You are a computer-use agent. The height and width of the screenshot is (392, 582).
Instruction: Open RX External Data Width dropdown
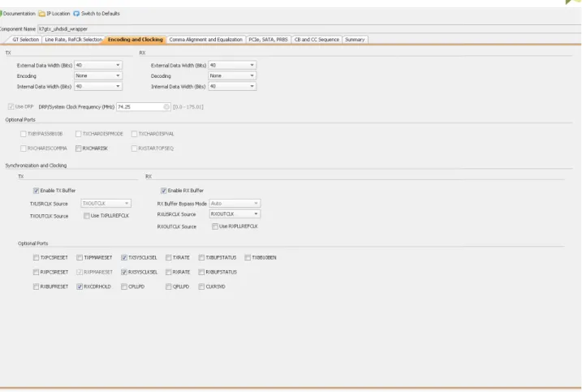pyautogui.click(x=232, y=65)
